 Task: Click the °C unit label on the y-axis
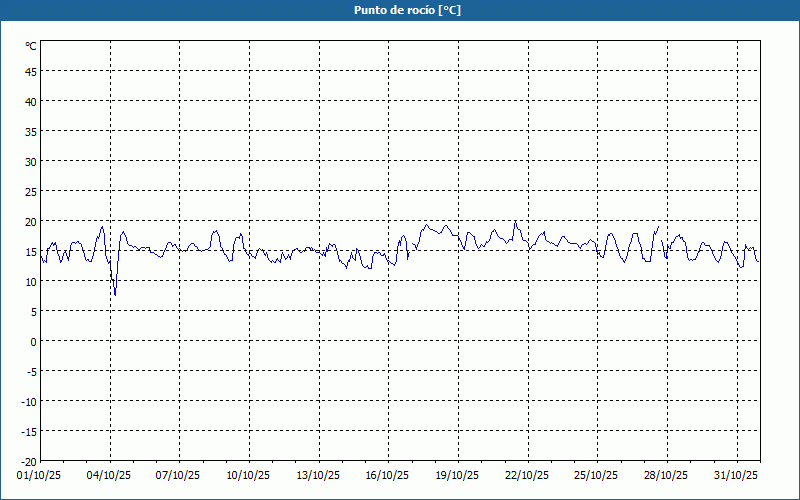[30, 46]
